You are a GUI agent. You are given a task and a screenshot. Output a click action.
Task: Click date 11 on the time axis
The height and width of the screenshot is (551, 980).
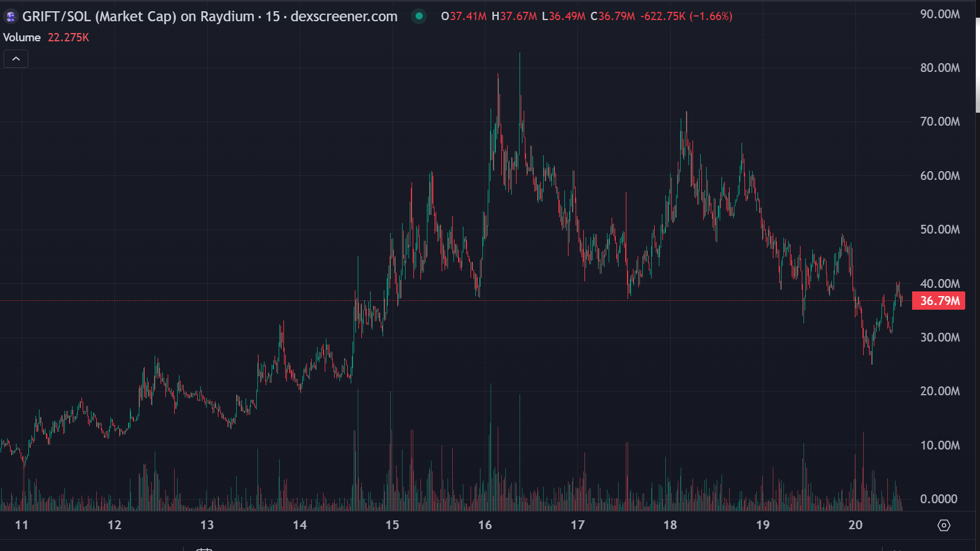pyautogui.click(x=22, y=525)
